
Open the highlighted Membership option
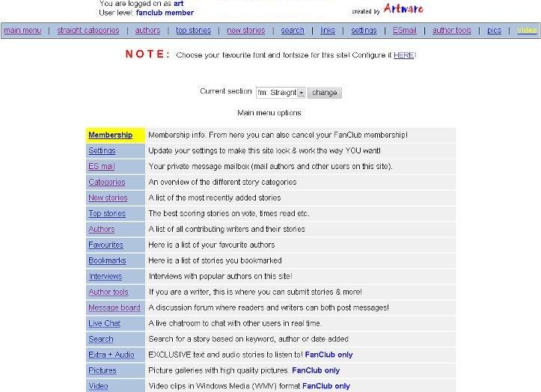tap(110, 135)
